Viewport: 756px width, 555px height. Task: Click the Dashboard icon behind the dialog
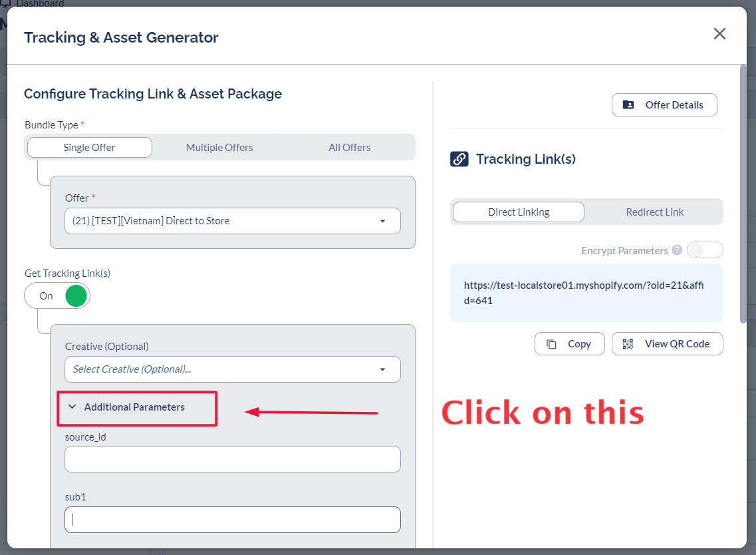click(x=7, y=3)
